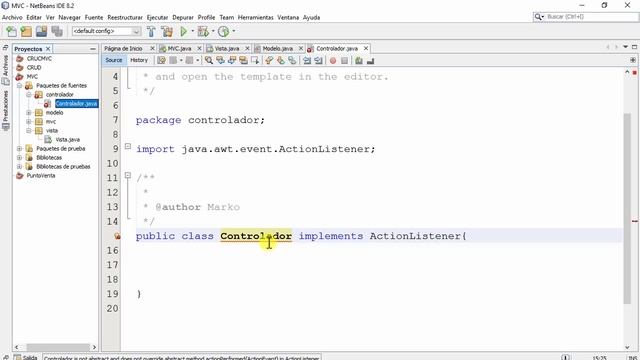Image resolution: width=640 pixels, height=360 pixels.
Task: Open Debug Project dropdown arrow
Action: coord(213,31)
